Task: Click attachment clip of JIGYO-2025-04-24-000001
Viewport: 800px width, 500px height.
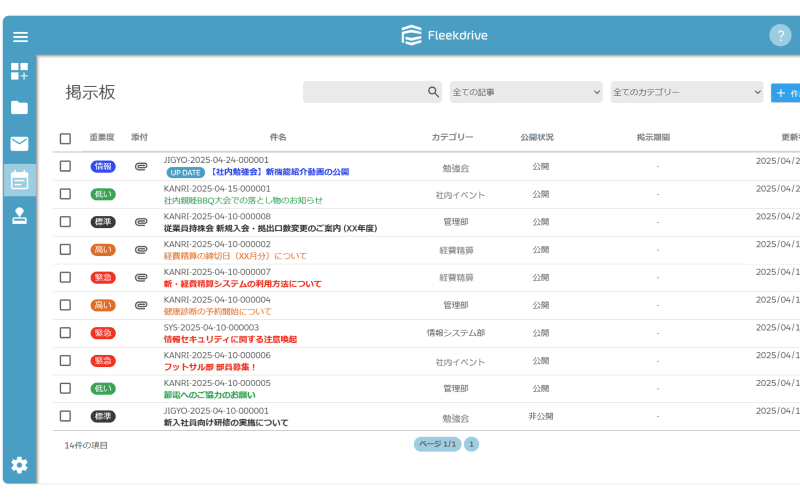Action: tap(141, 166)
